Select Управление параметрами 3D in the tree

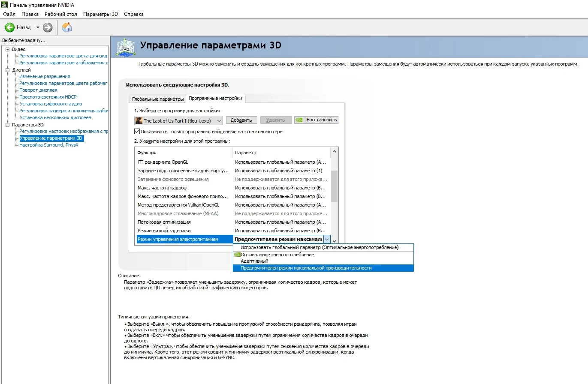pyautogui.click(x=51, y=138)
